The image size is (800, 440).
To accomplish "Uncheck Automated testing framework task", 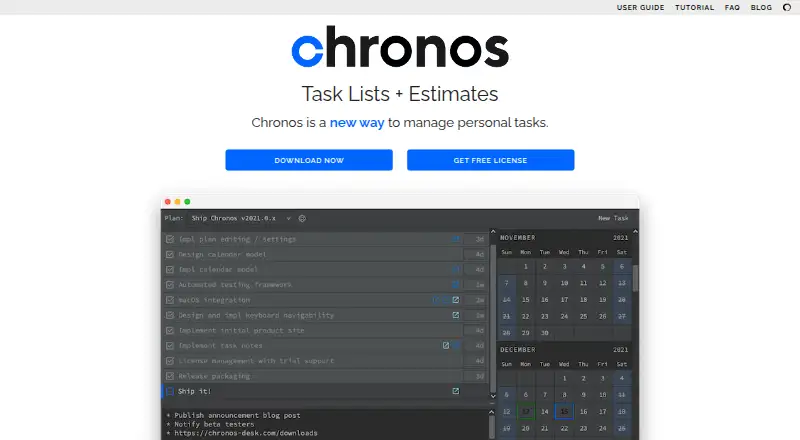I will pos(170,285).
